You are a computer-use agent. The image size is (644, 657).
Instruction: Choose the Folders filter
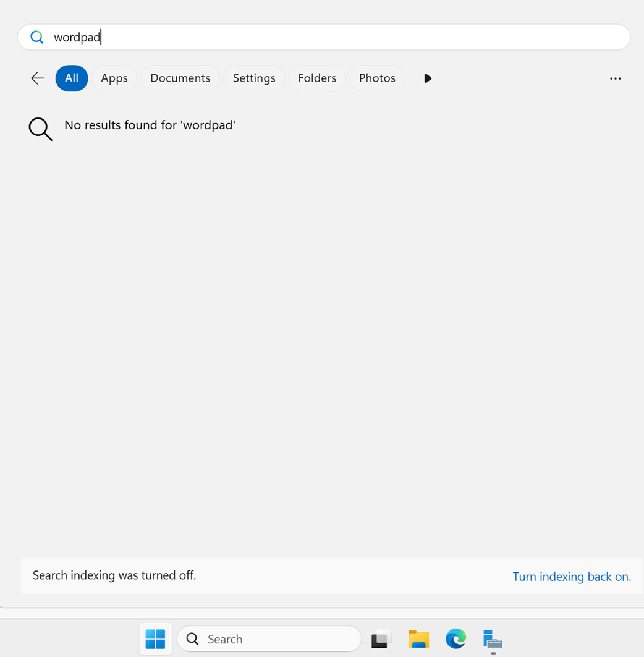[317, 78]
